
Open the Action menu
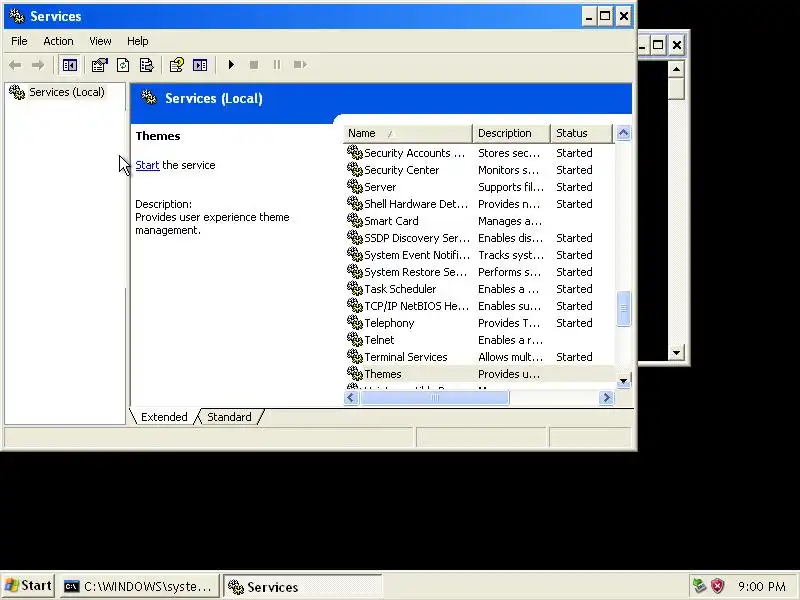(58, 41)
